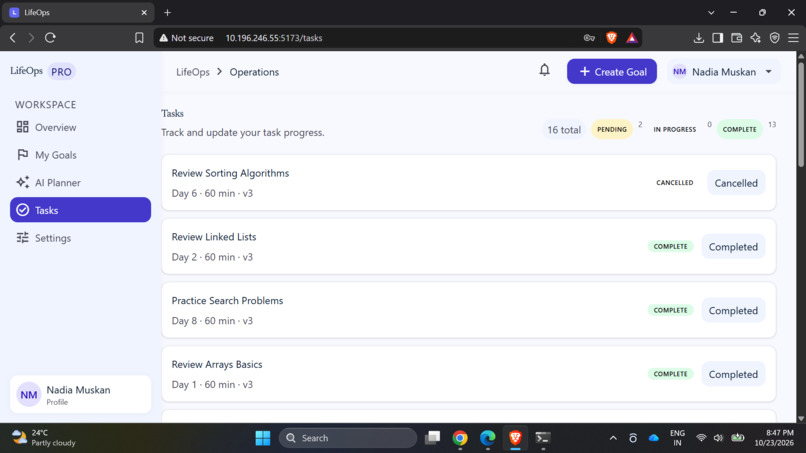Open My Goals in the sidebar
The image size is (806, 453).
click(x=80, y=155)
